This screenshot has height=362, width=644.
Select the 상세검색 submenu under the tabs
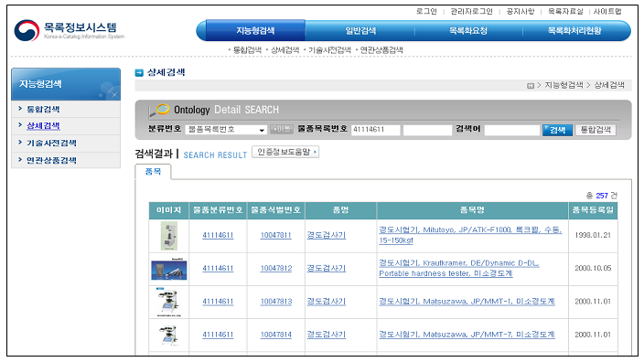pos(285,50)
